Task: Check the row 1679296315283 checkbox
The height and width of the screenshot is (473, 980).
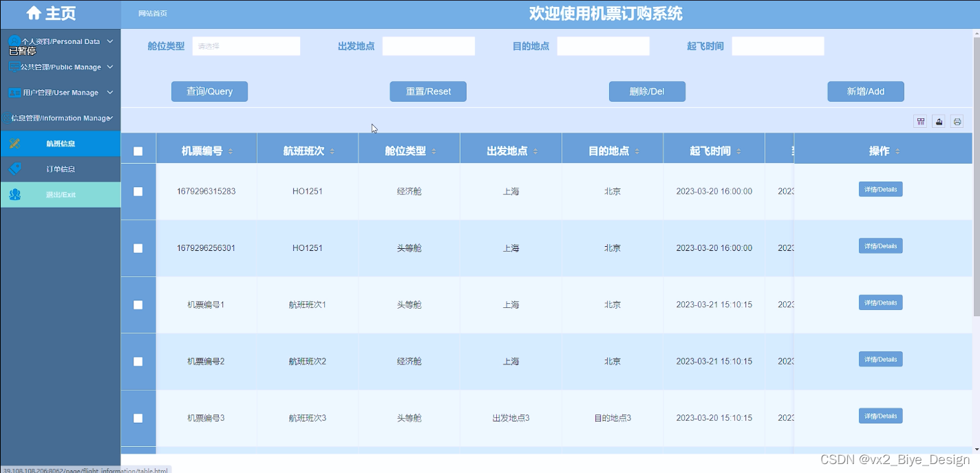Action: 138,191
